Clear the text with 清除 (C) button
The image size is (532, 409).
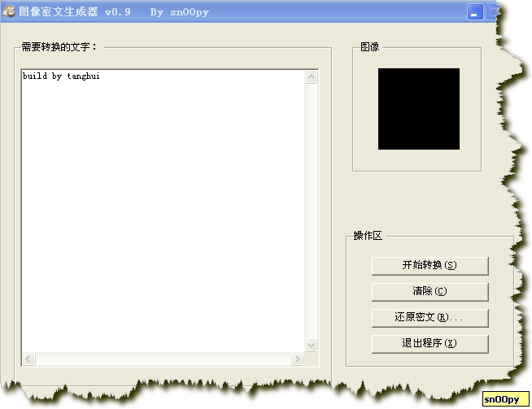tap(430, 292)
